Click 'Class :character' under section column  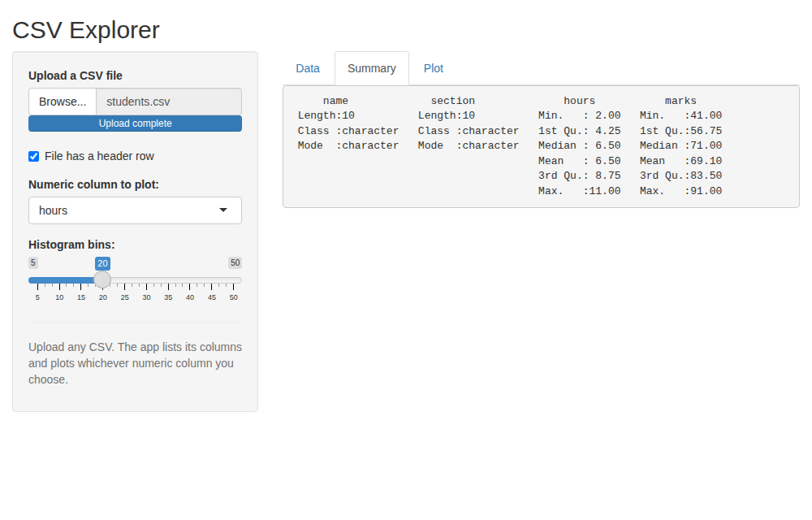[469, 131]
